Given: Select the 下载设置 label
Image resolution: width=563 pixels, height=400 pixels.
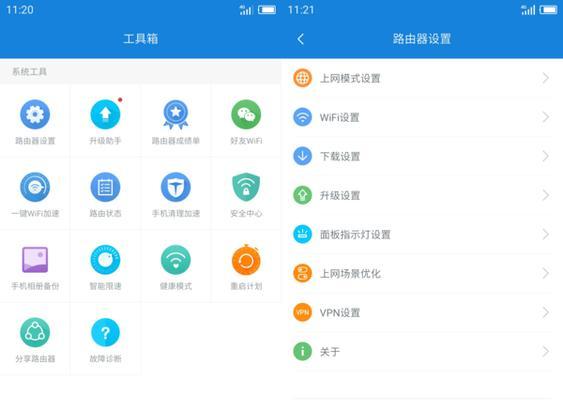Looking at the screenshot, I should [340, 157].
